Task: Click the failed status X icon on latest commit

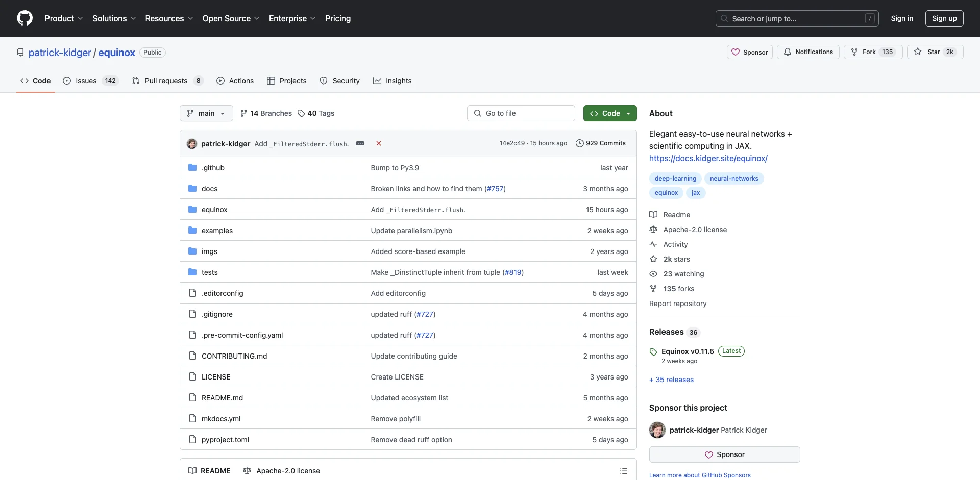Action: point(379,143)
